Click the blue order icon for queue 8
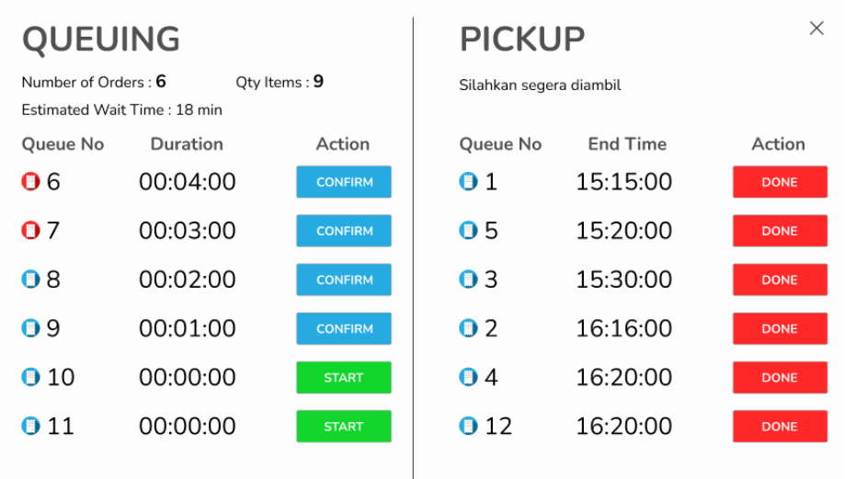Screen dimensions: 868x479 [30, 279]
